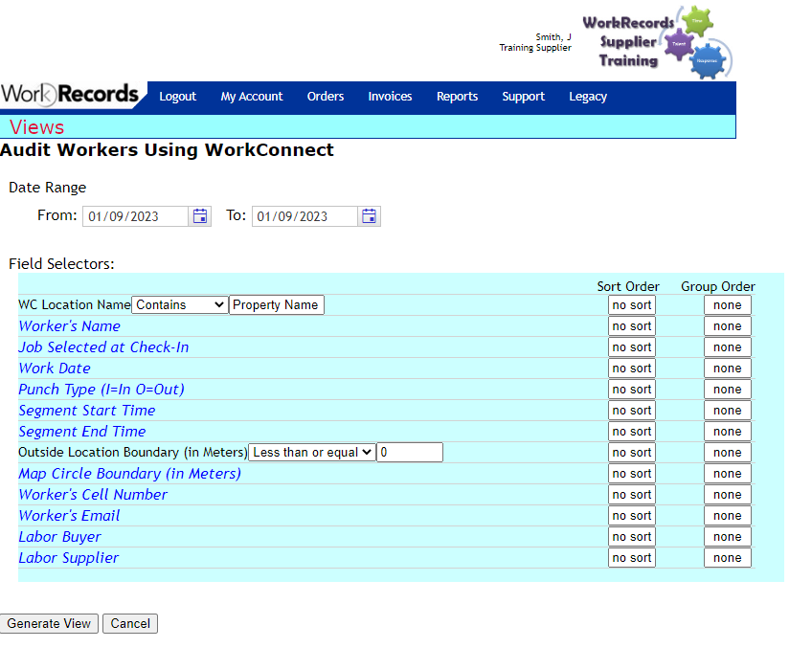This screenshot has width=812, height=648.
Task: Toggle group order for WC Location Name
Action: tap(728, 305)
